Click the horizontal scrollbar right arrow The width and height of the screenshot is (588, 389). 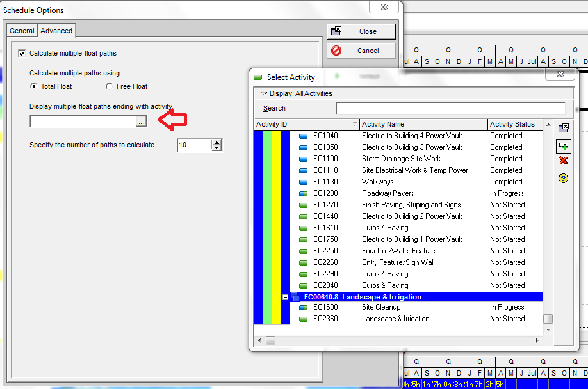click(537, 341)
